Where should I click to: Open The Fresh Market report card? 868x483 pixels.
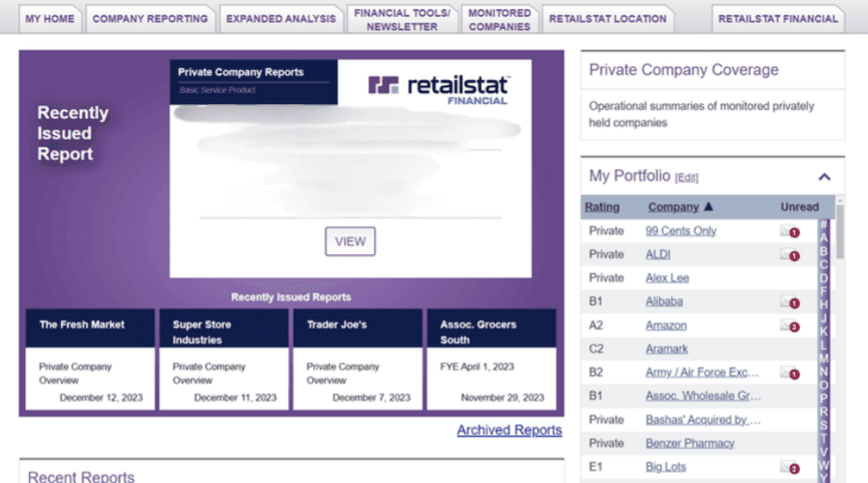[x=90, y=359]
